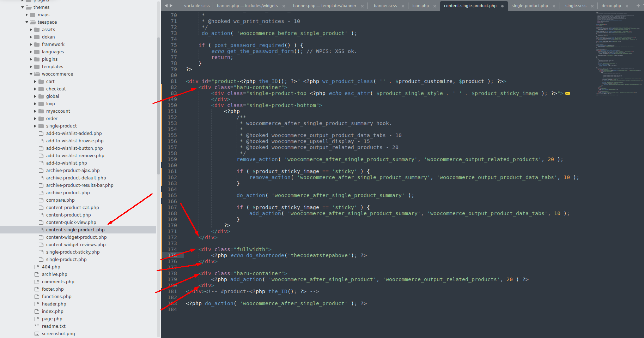Close the banner.php templates/banner tab
The image size is (644, 338).
click(362, 6)
